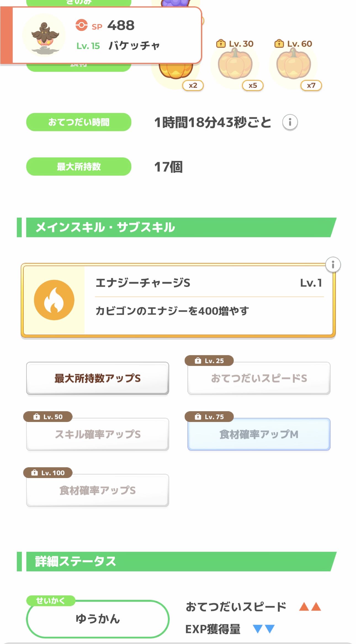The width and height of the screenshot is (356, 644).
Task: Tap the メインスキル・サブスキル section header
Action: (177, 227)
